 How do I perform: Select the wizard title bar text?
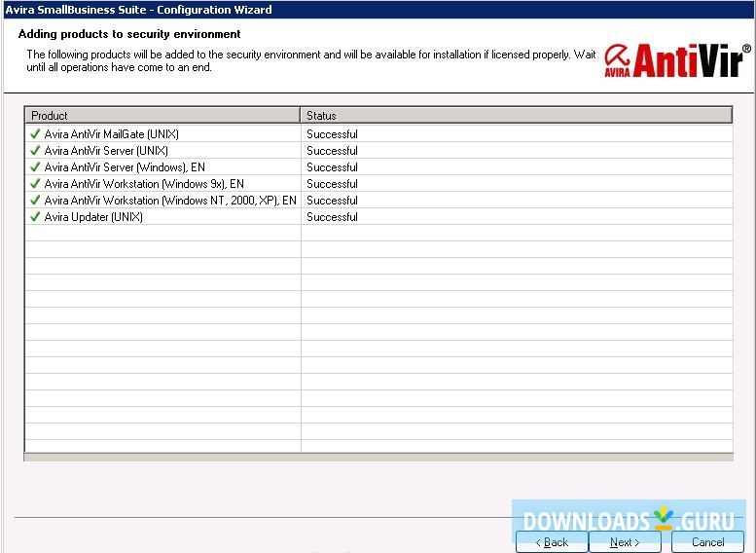(x=139, y=10)
